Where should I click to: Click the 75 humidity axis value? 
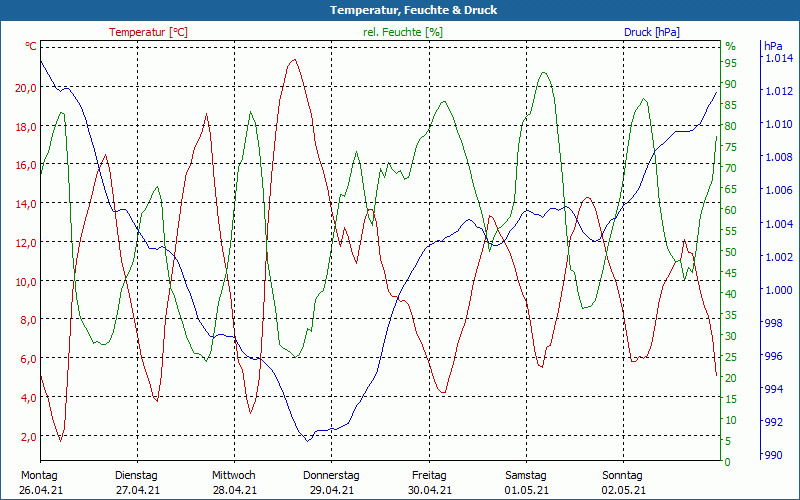(x=731, y=147)
